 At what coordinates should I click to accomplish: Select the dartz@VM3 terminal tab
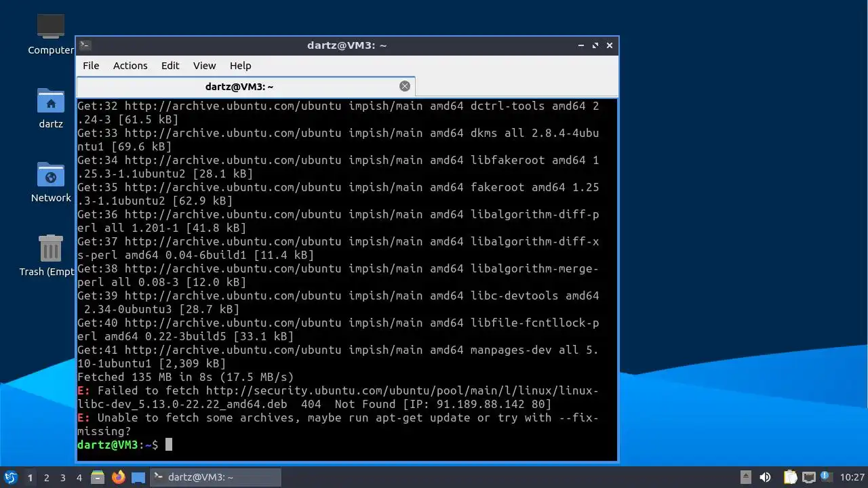(245, 86)
